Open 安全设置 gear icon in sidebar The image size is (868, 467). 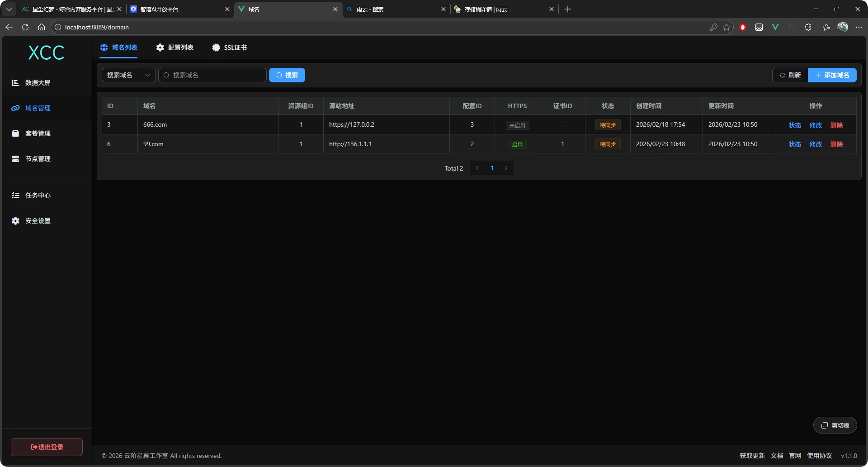click(15, 221)
